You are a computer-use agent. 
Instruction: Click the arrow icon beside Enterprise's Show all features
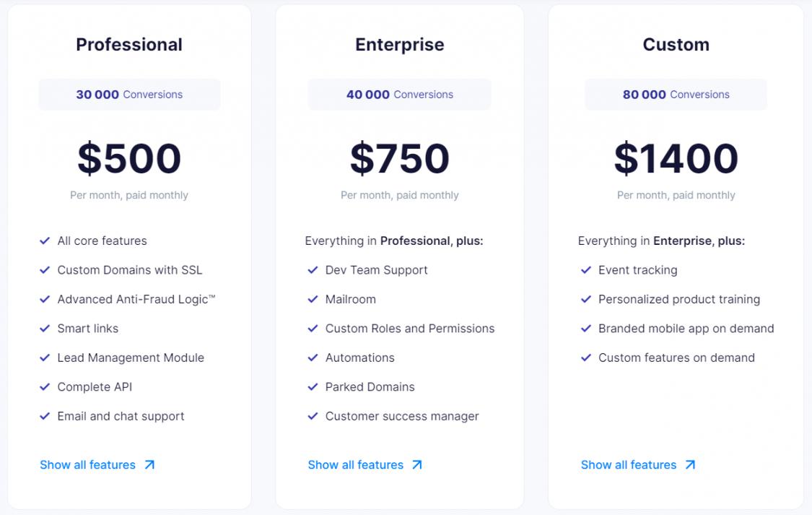(416, 465)
